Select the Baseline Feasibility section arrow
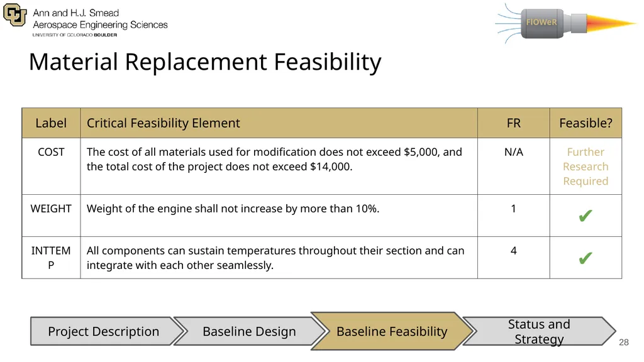The image size is (644, 362). pyautogui.click(x=392, y=331)
